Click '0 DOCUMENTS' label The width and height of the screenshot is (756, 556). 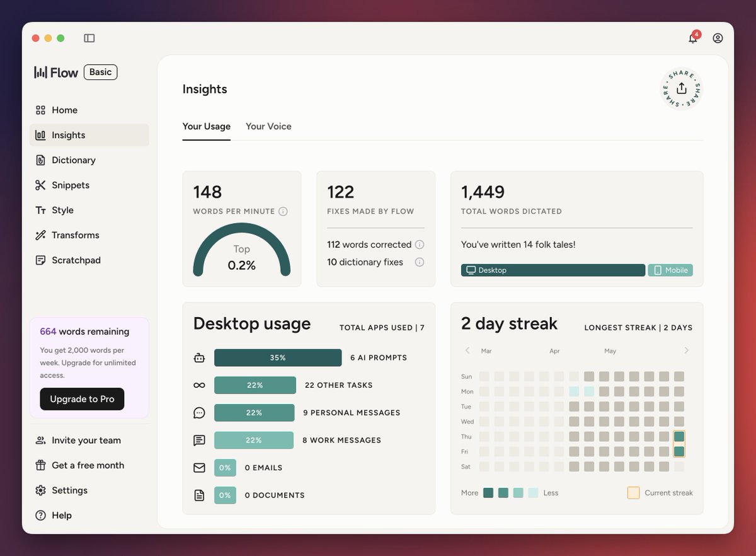click(x=275, y=495)
